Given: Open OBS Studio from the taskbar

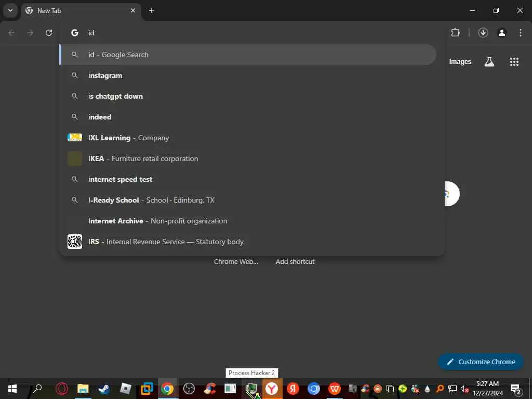Looking at the screenshot, I should (189, 389).
